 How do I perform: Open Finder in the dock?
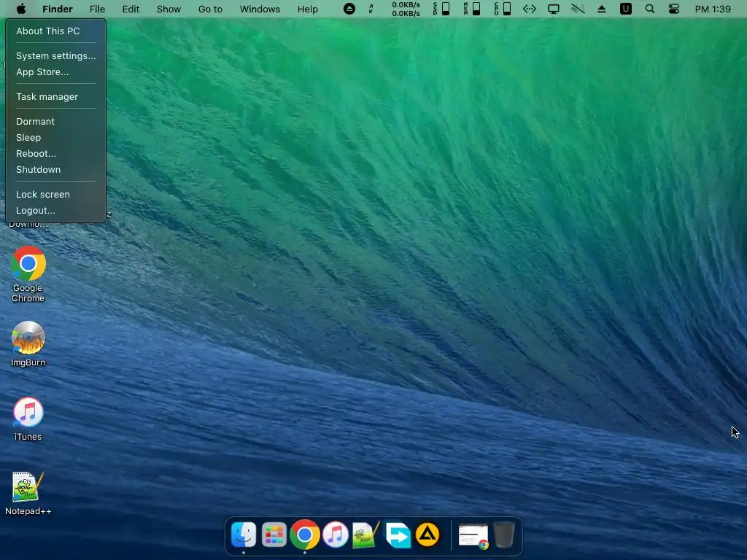coord(244,534)
